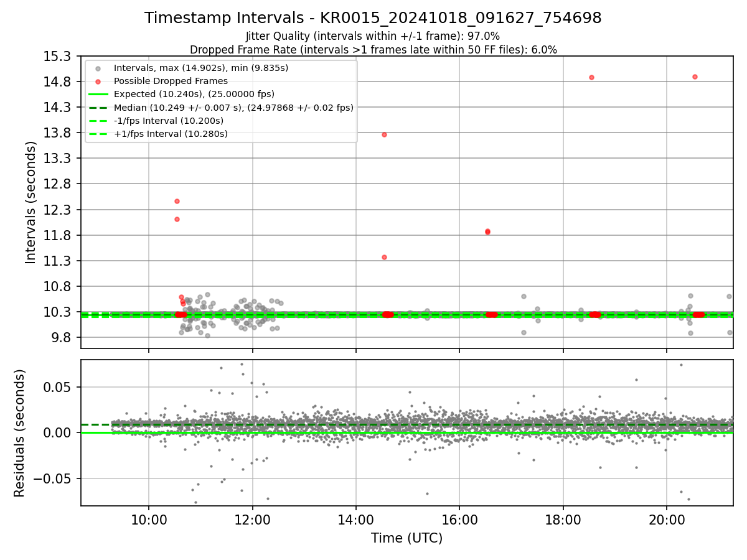
Task: Click the red point at 12.1s near 10:30
Action: click(177, 219)
